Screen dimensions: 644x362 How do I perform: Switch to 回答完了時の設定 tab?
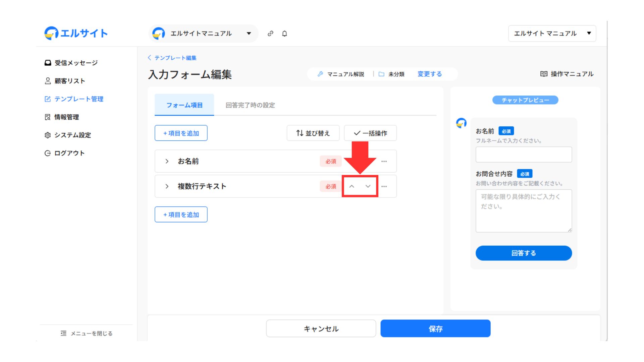(x=250, y=105)
